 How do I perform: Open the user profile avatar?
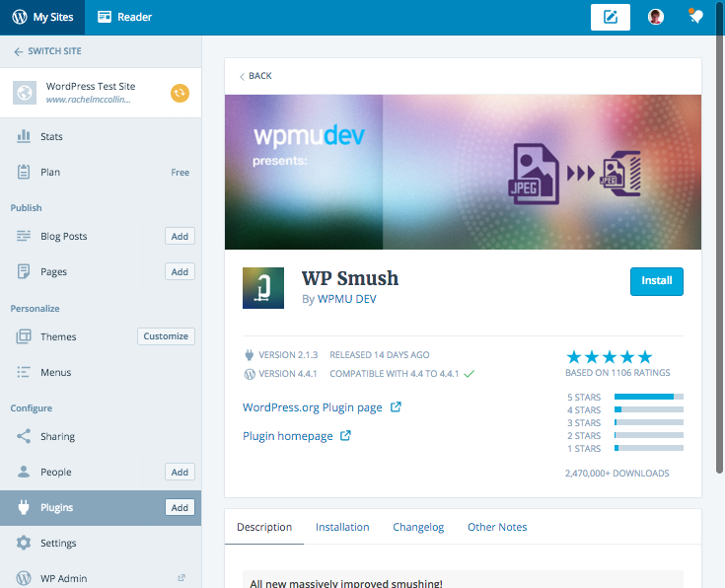(x=656, y=17)
